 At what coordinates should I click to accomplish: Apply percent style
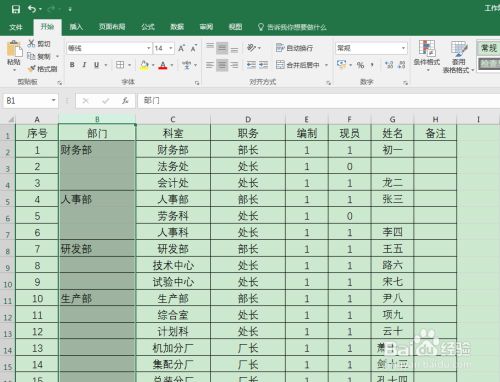pyautogui.click(x=360, y=65)
